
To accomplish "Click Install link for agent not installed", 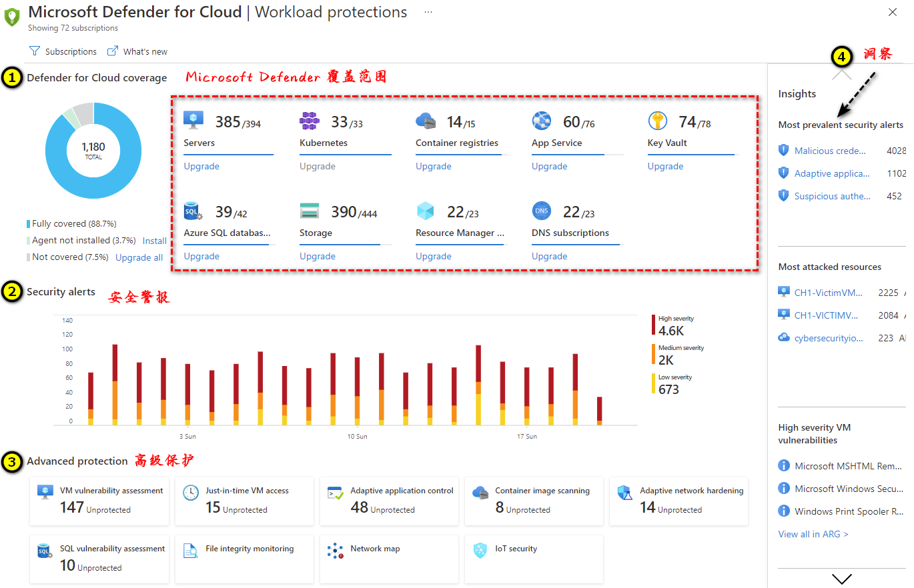I will tap(155, 241).
